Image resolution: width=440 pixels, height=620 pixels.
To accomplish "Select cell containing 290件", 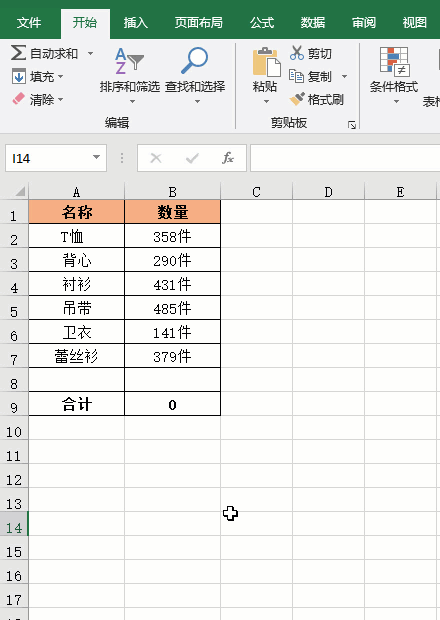I will 172,260.
